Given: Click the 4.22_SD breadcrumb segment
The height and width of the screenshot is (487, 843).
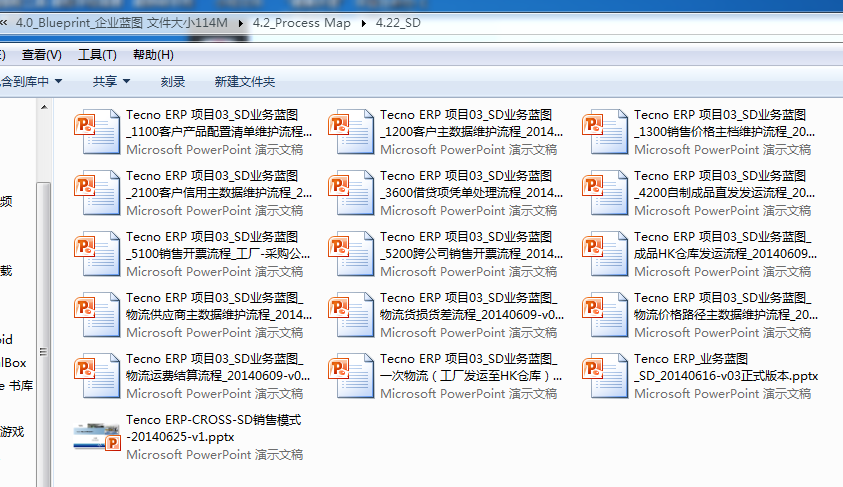Looking at the screenshot, I should click(x=398, y=23).
